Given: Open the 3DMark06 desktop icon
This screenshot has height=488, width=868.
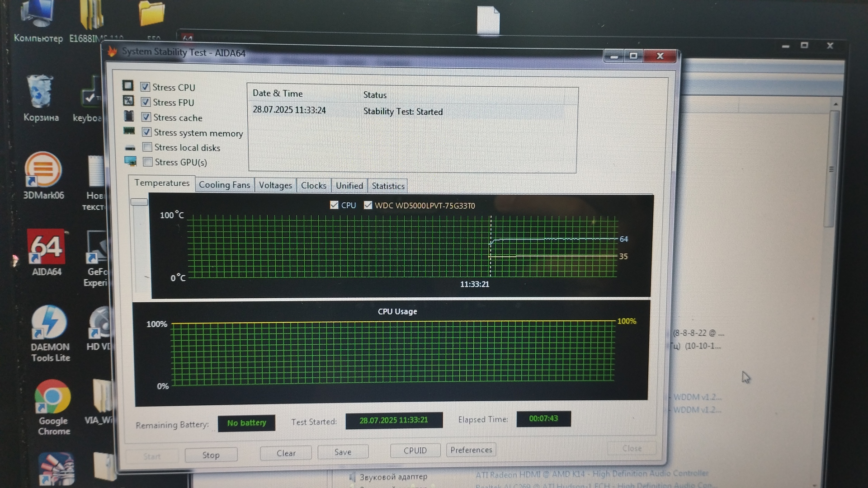Looking at the screenshot, I should 43,170.
